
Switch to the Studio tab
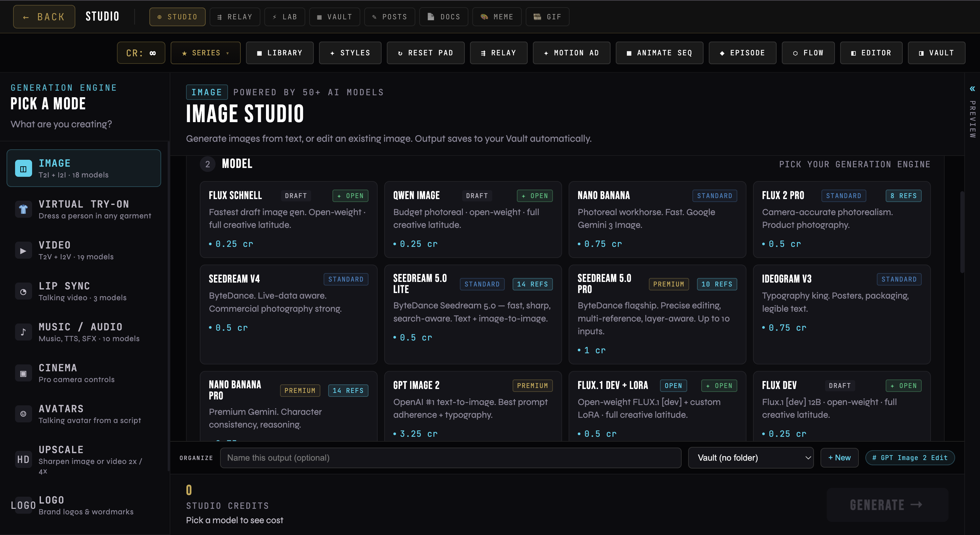point(177,17)
